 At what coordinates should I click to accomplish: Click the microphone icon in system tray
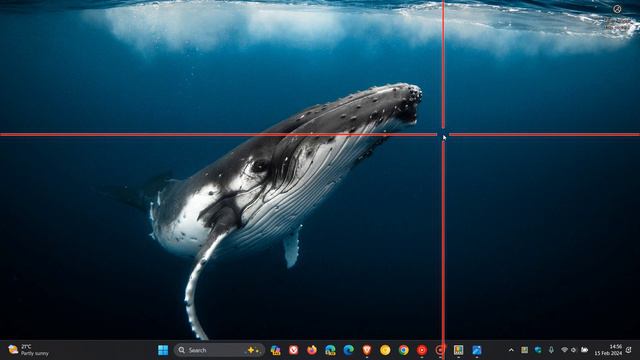point(551,350)
